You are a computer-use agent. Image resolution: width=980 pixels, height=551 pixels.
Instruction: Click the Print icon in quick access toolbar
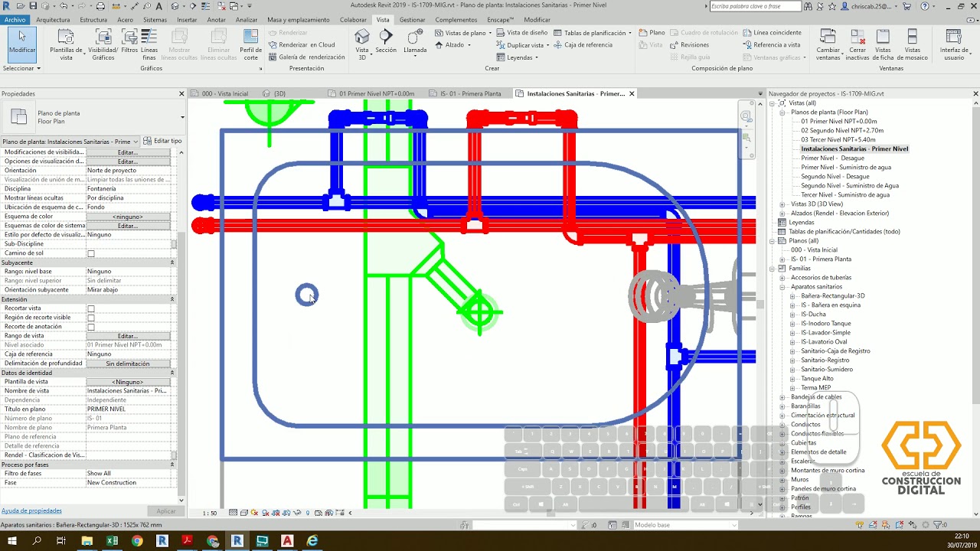pos(100,6)
